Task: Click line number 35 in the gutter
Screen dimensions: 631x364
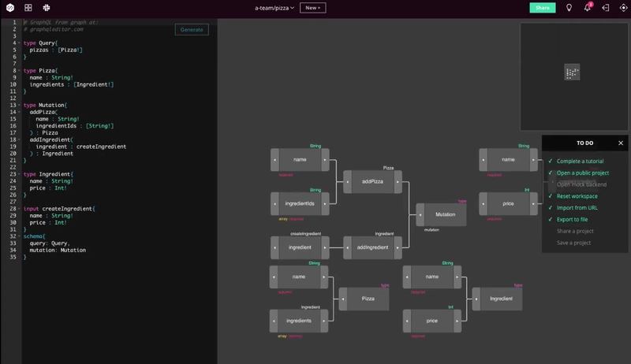Action: (x=13, y=257)
